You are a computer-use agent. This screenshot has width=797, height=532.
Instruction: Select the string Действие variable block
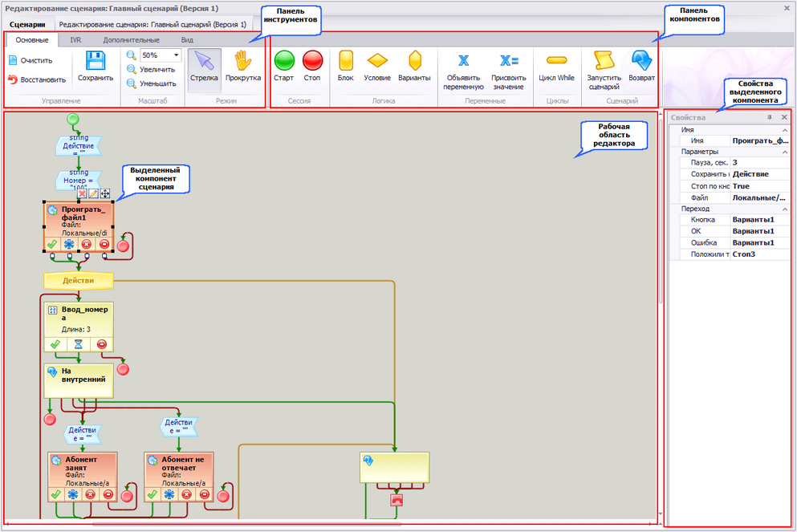(x=79, y=145)
